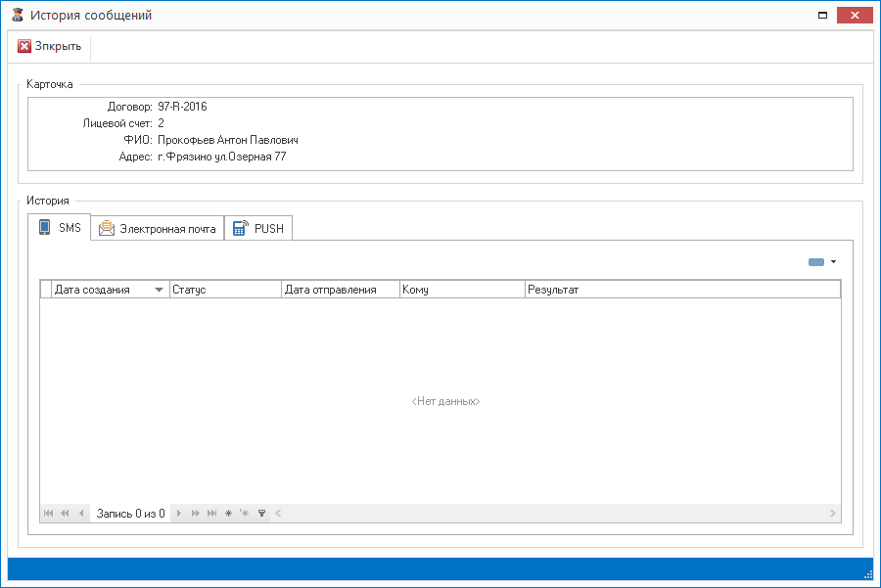Maximize the История сообщений window

(822, 15)
